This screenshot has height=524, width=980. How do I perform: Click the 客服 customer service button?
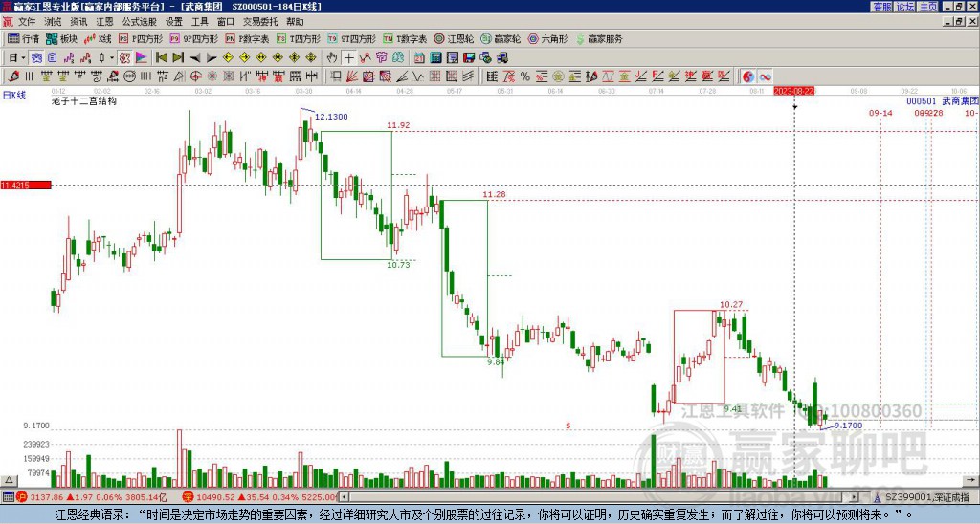point(882,6)
